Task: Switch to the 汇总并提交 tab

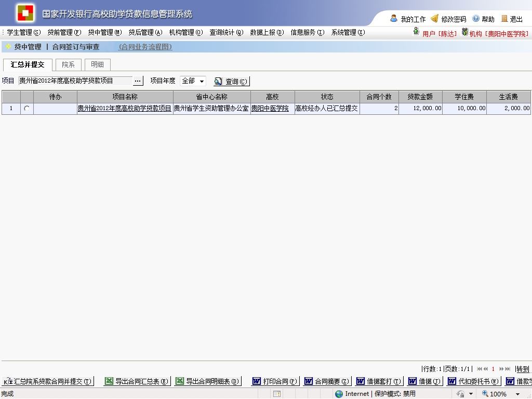Action: point(28,64)
